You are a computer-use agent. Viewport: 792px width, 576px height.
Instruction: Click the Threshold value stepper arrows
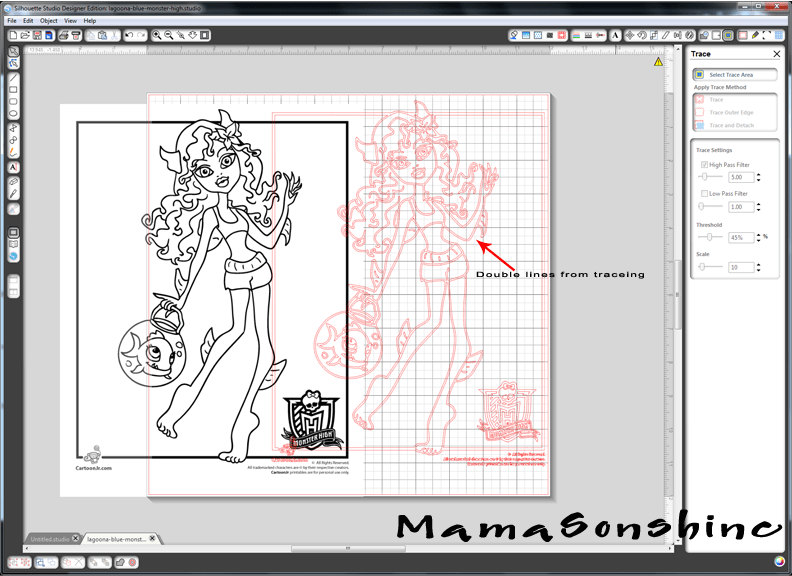[x=758, y=238]
